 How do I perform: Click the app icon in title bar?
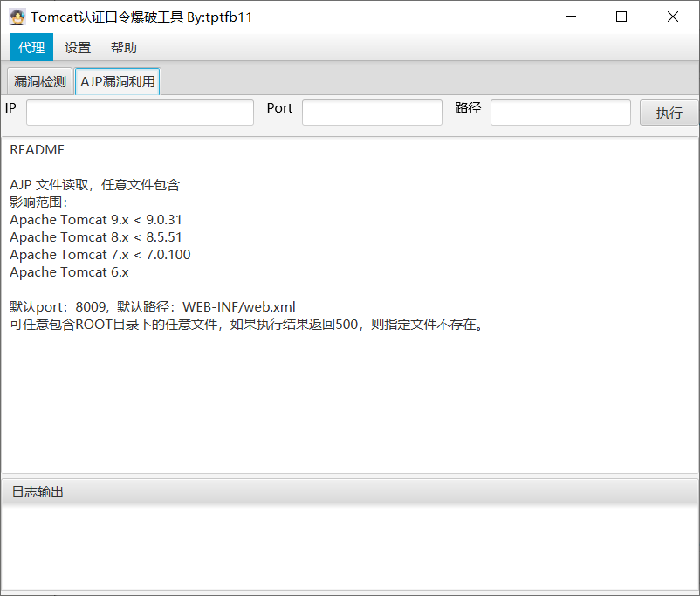(17, 17)
